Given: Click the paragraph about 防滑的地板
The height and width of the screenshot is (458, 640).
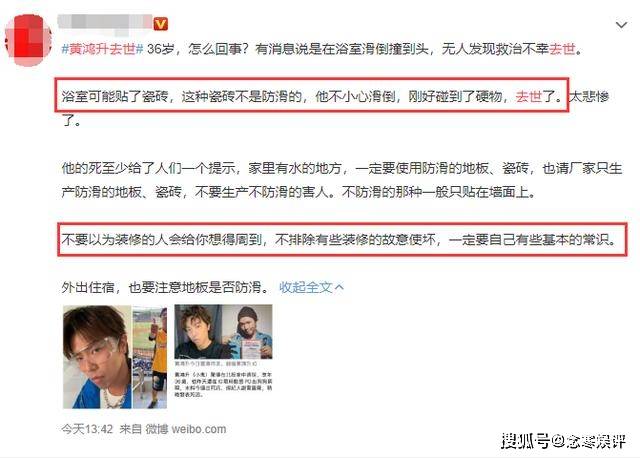Looking at the screenshot, I should click(342, 180).
